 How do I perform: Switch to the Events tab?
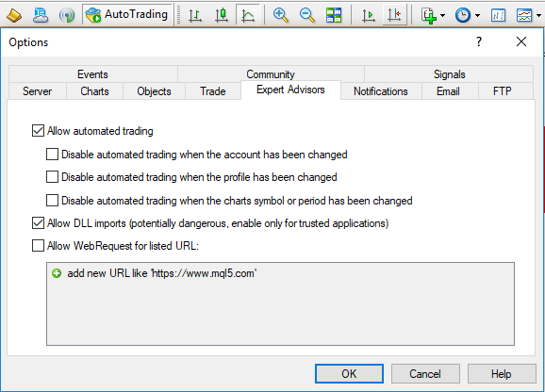pyautogui.click(x=92, y=73)
